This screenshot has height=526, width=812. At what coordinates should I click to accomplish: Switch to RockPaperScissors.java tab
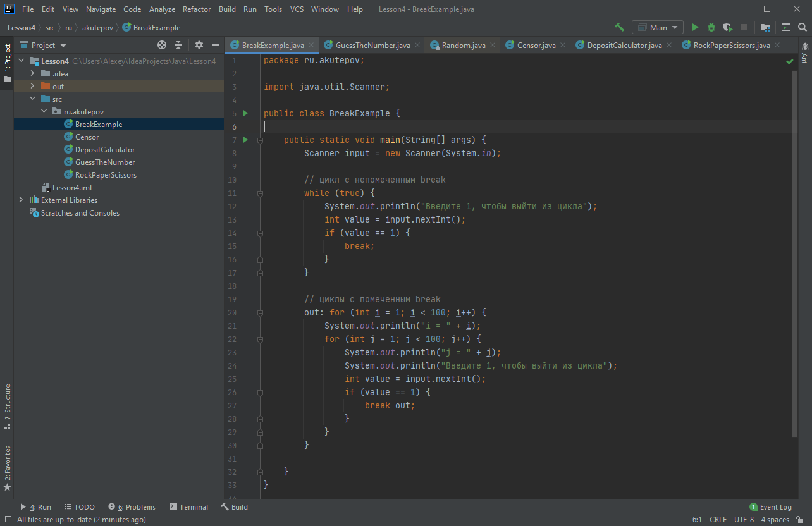[732, 45]
